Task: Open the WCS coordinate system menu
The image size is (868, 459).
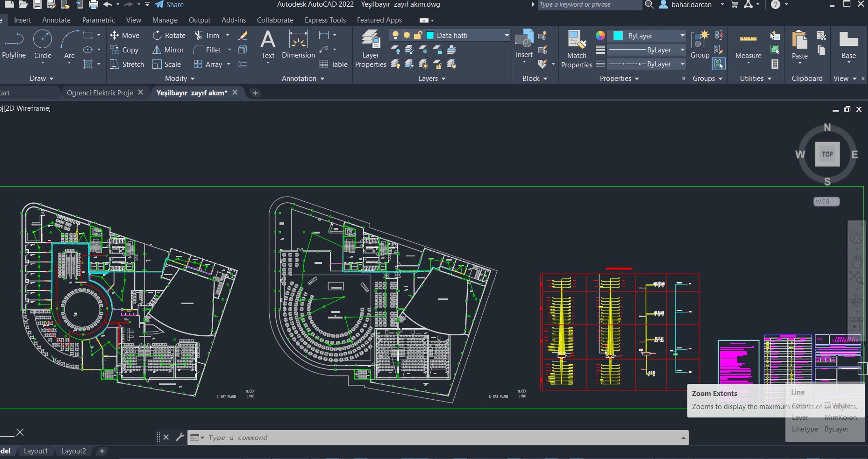Action: tap(826, 201)
